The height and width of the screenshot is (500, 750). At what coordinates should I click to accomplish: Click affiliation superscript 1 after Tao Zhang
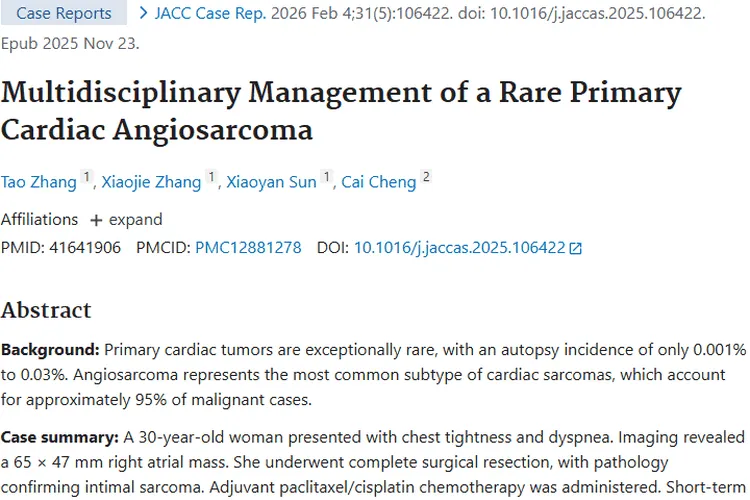pos(87,178)
